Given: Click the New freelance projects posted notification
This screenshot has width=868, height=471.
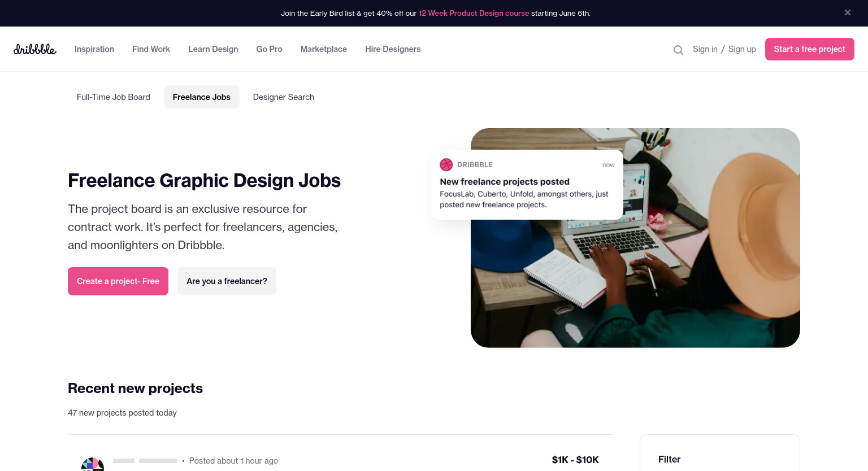Looking at the screenshot, I should point(527,185).
